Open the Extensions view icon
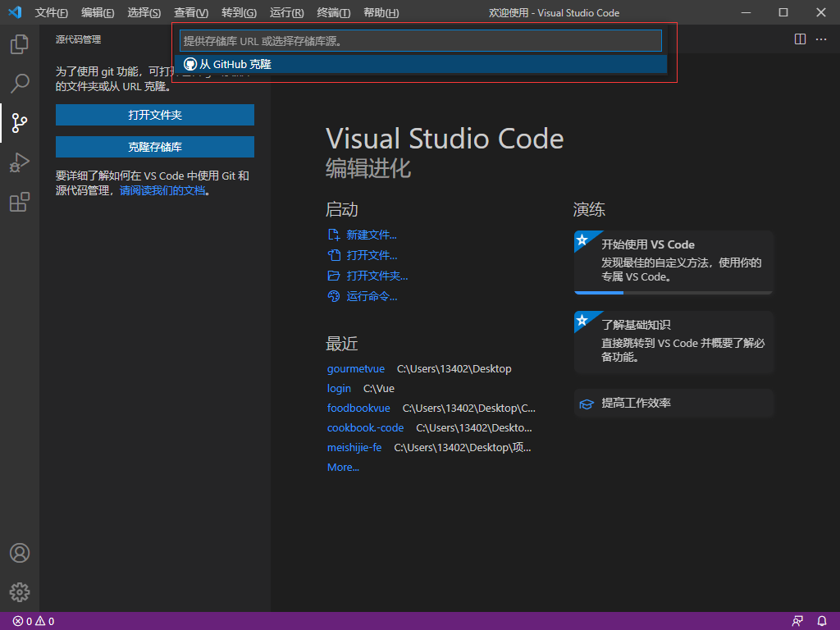The width and height of the screenshot is (840, 630). click(20, 202)
